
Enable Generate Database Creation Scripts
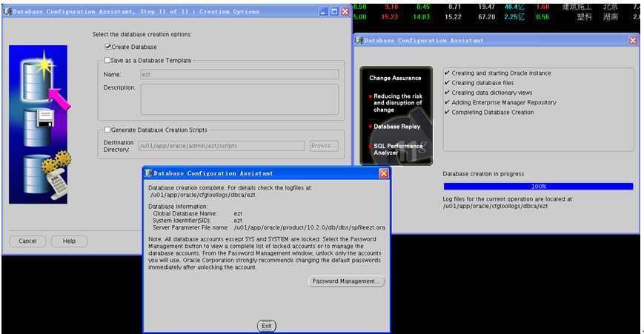(x=107, y=130)
